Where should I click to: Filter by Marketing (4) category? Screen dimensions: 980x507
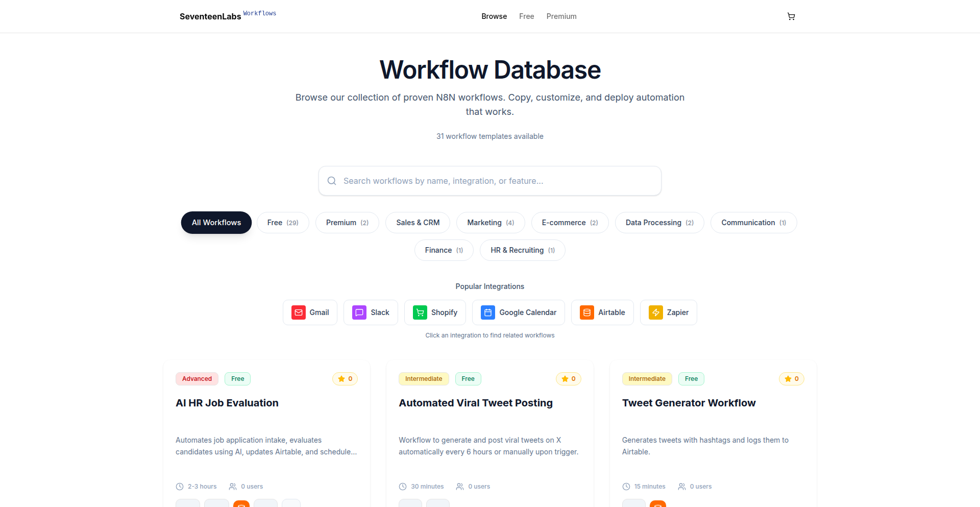point(491,223)
